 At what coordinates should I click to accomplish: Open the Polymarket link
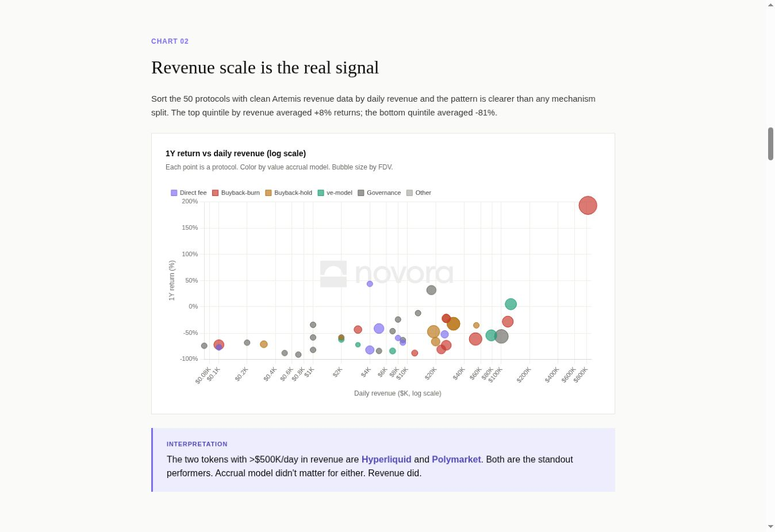[x=456, y=460]
